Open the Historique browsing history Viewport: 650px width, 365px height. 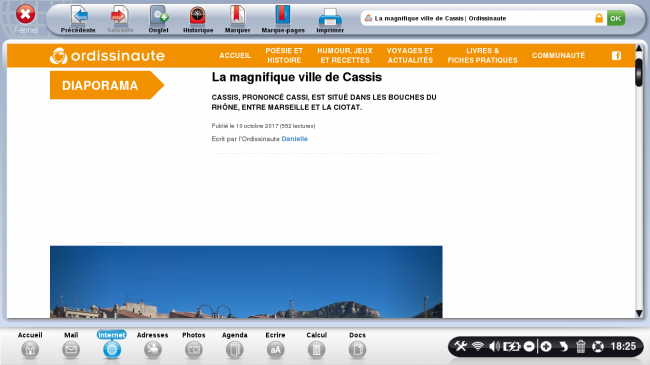(198, 19)
